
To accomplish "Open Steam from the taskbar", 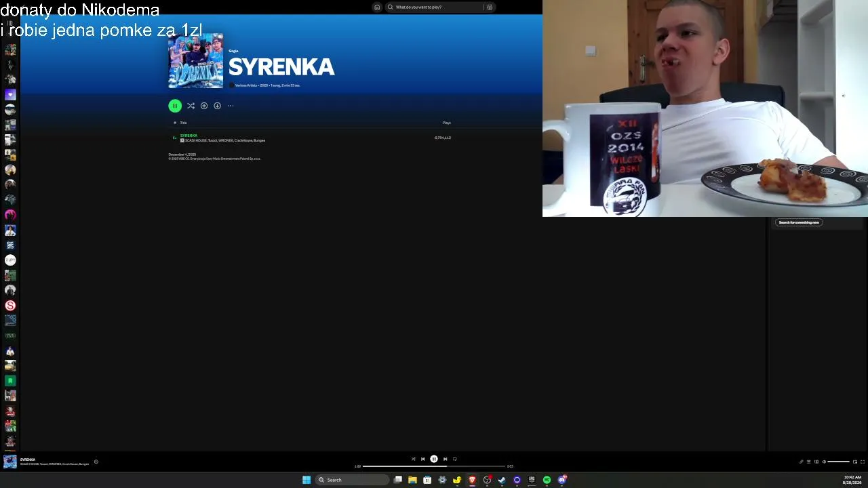I will coord(502,480).
